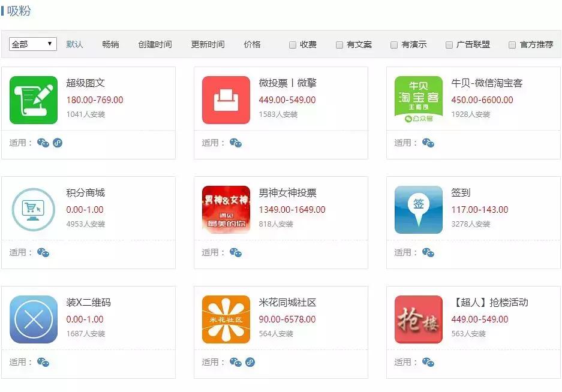Check the 有文案 filter option
Viewport: 562px width, 392px height.
(x=338, y=44)
